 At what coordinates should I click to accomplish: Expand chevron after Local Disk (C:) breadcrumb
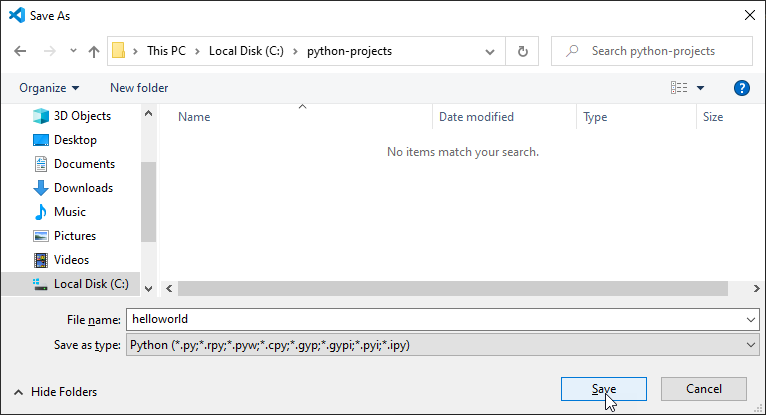pyautogui.click(x=295, y=51)
